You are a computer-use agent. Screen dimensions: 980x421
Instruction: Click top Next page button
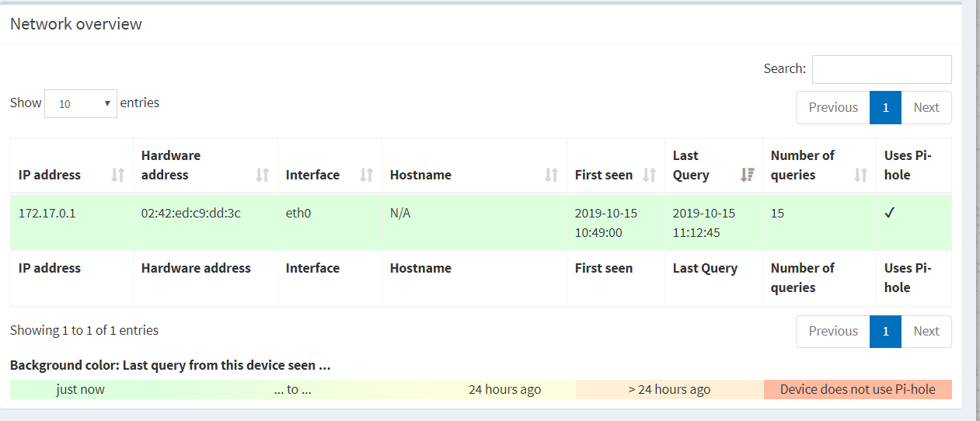click(926, 108)
